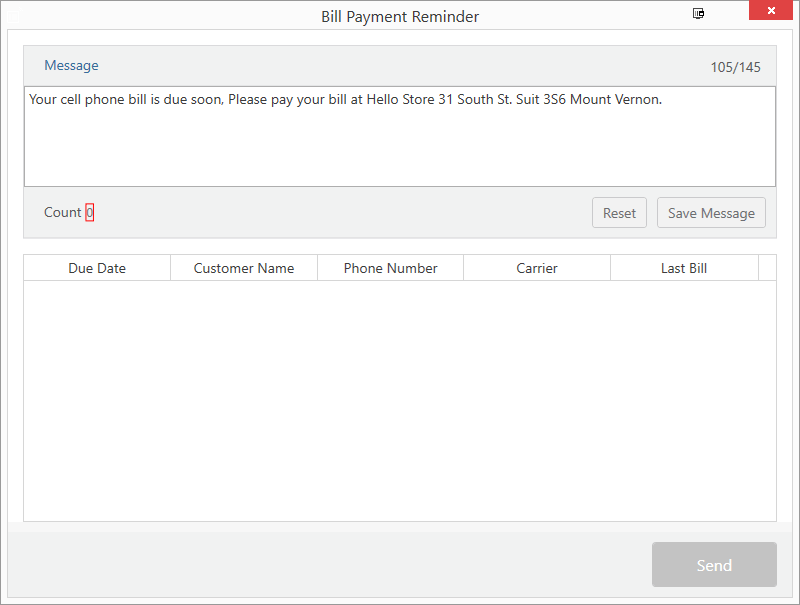
Task: Click the grayed-out Send area
Action: coord(714,564)
